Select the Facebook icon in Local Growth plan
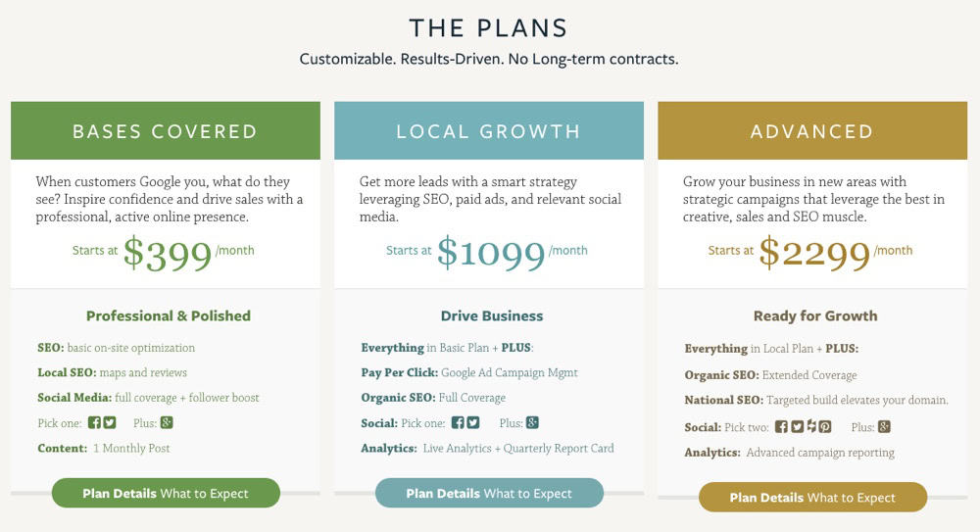980x532 pixels. (x=458, y=422)
